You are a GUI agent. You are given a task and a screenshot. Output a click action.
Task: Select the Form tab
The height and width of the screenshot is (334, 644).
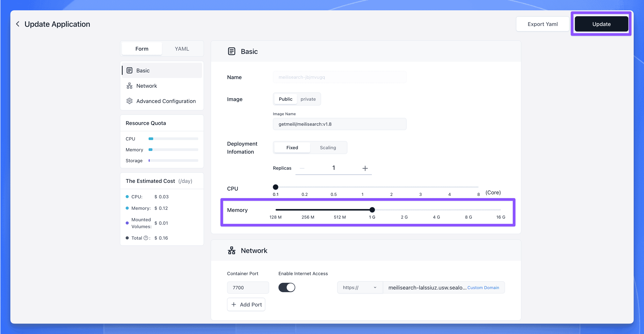click(142, 49)
